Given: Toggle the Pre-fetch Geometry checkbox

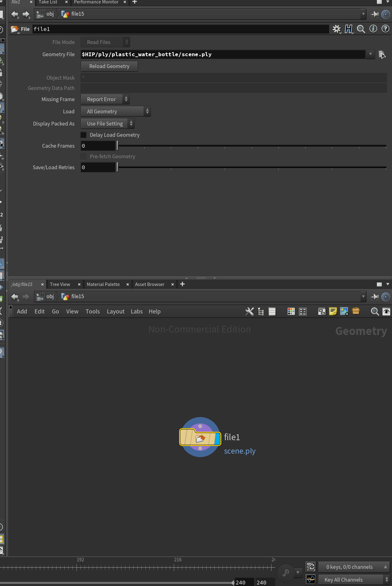Looking at the screenshot, I should (84, 156).
